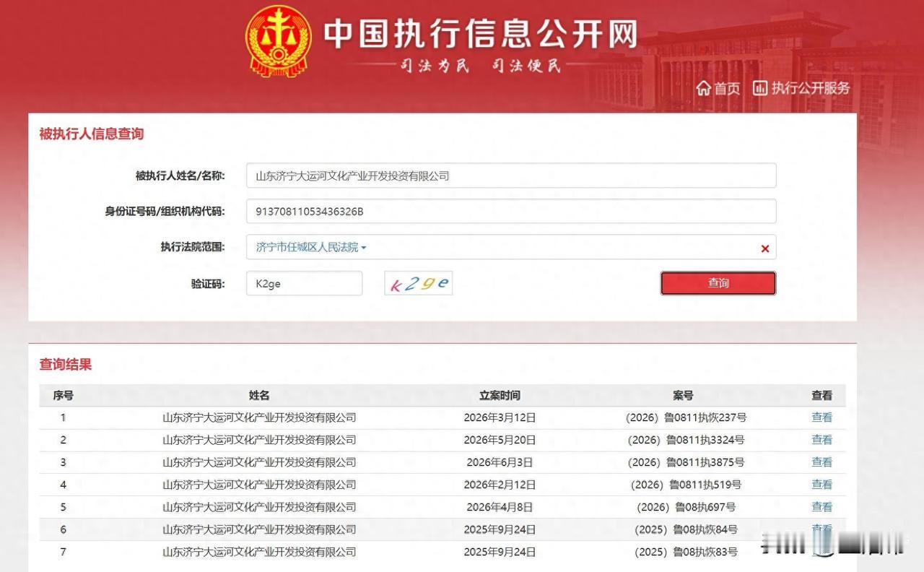Open 查看 link for case 执519号

tap(822, 484)
